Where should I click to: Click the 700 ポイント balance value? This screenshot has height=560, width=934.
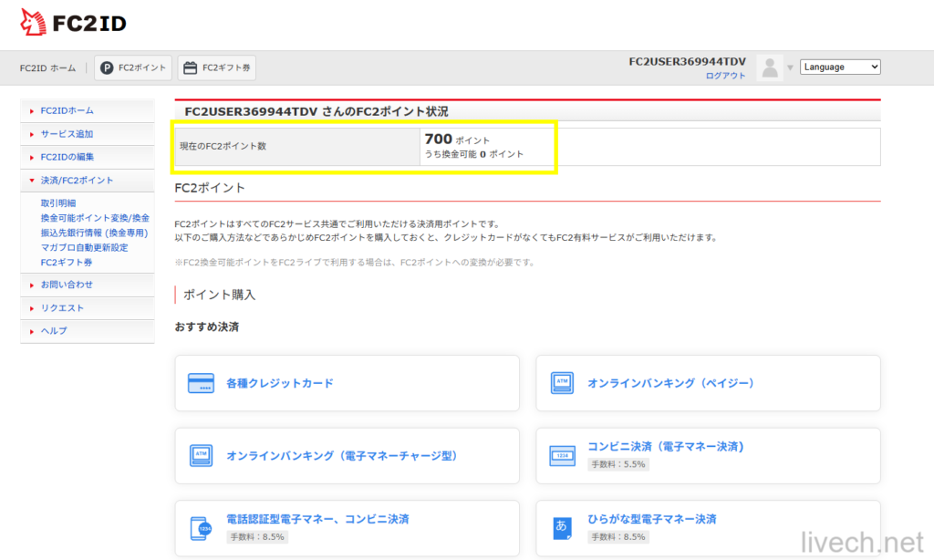tap(457, 140)
